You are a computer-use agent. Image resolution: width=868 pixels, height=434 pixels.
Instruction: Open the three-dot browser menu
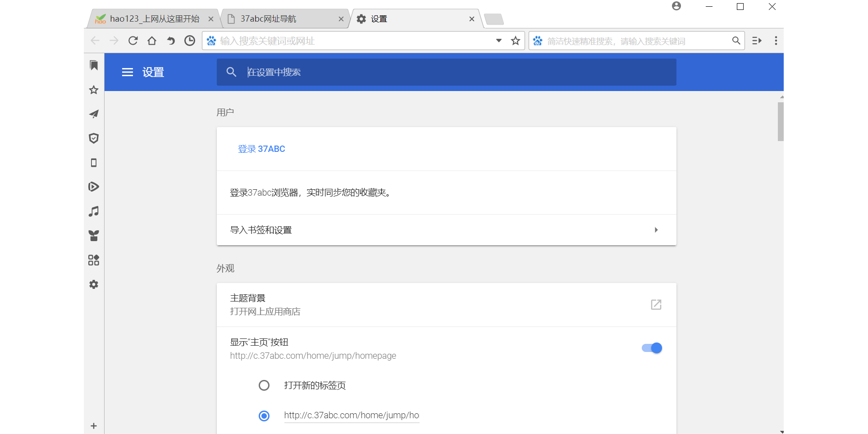(776, 41)
